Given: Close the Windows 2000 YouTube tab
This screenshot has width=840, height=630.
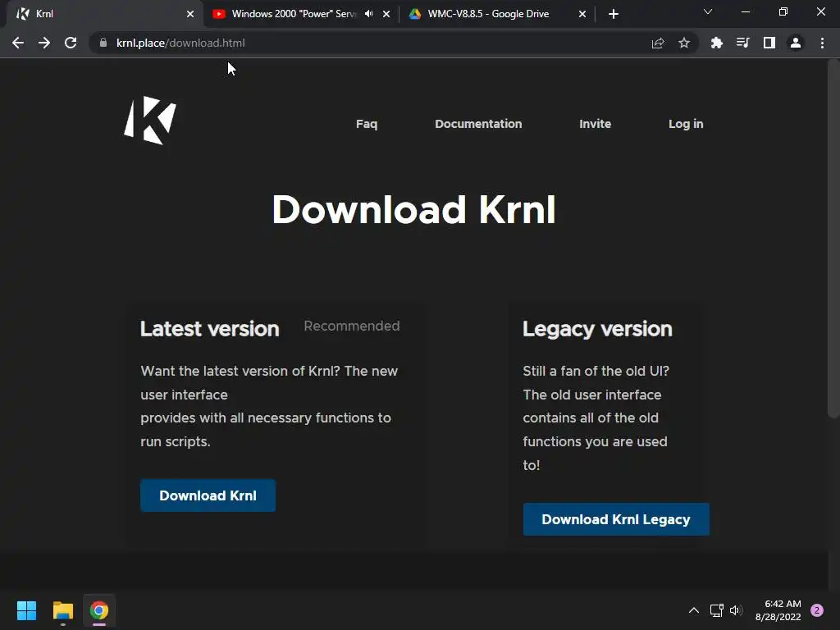Looking at the screenshot, I should click(x=386, y=14).
